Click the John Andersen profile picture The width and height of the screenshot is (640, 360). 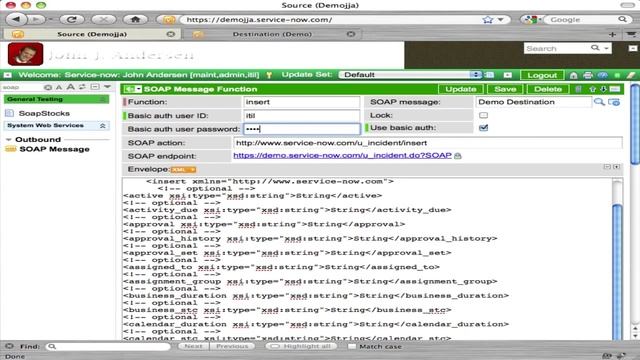25,54
